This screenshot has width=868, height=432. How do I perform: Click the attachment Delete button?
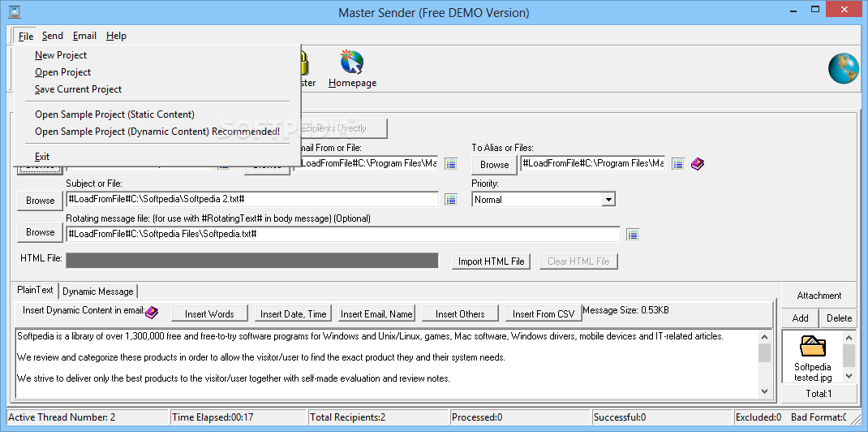(840, 318)
